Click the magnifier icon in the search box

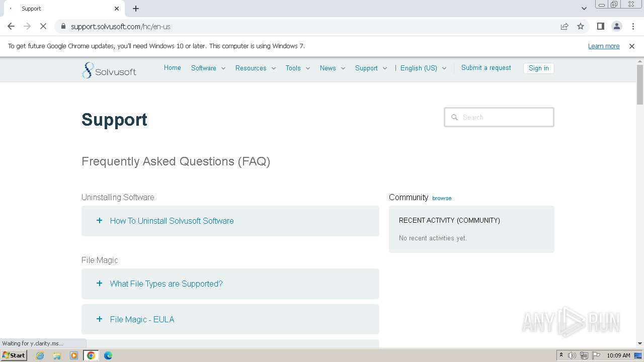454,117
